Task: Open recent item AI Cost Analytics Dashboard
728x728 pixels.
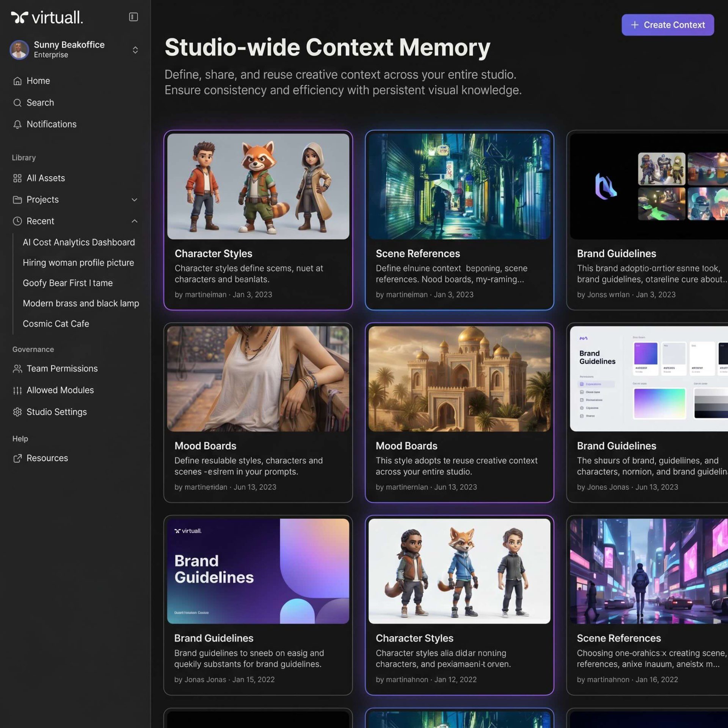Action: pyautogui.click(x=79, y=242)
